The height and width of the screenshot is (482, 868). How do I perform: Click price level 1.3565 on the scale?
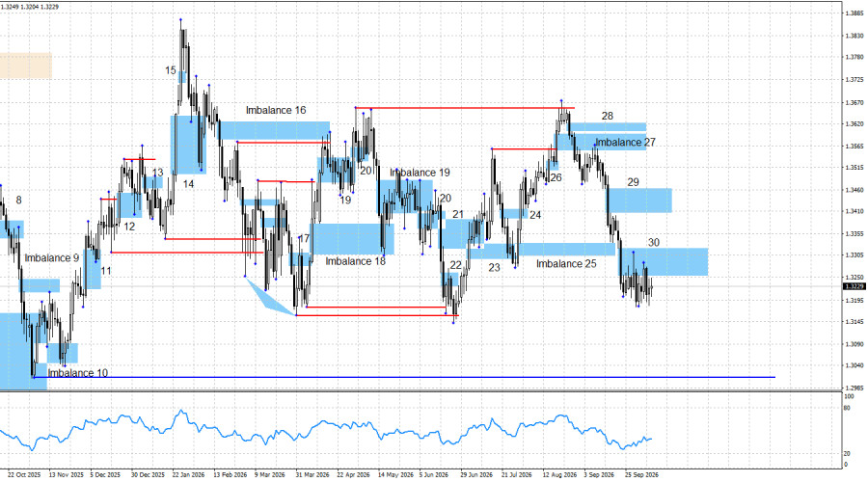coord(854,147)
